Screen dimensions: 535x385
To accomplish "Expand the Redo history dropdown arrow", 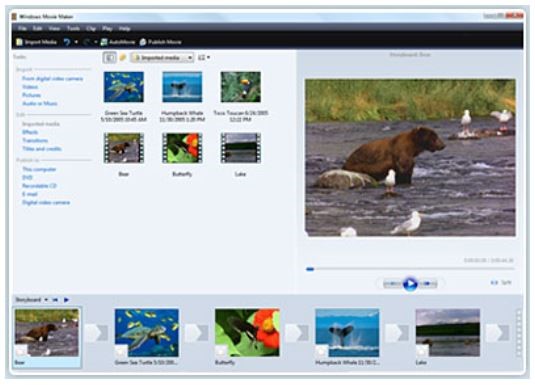I will click(96, 42).
